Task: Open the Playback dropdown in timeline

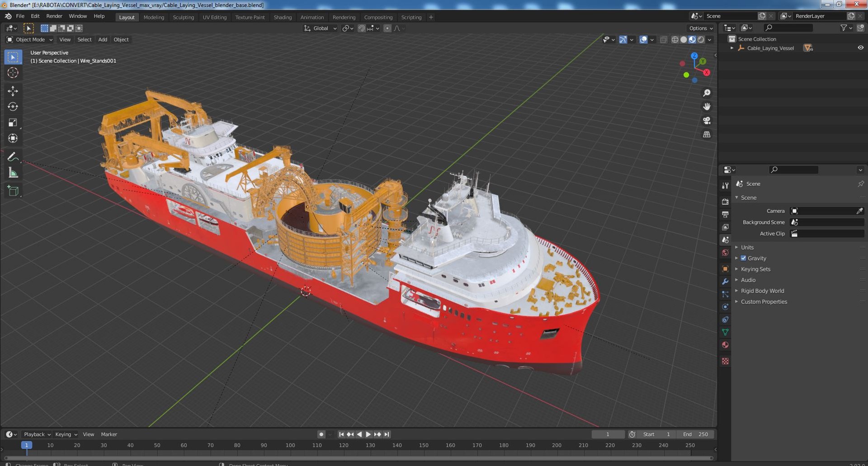Action: point(37,434)
